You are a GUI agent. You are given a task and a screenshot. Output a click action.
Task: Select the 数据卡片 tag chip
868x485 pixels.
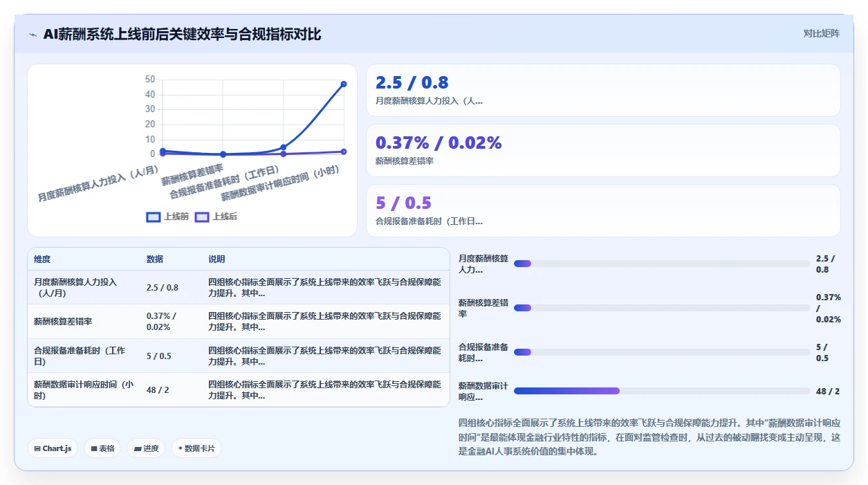196,448
